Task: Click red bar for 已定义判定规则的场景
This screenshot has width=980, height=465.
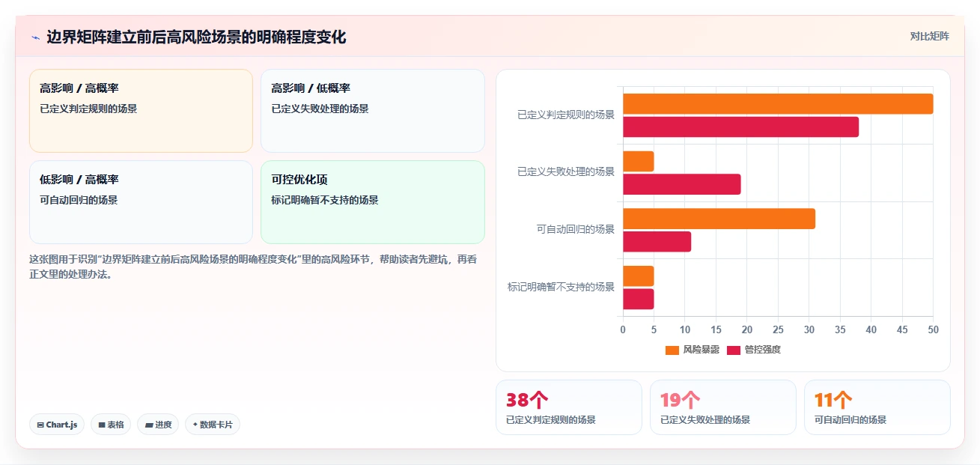Action: click(x=740, y=127)
